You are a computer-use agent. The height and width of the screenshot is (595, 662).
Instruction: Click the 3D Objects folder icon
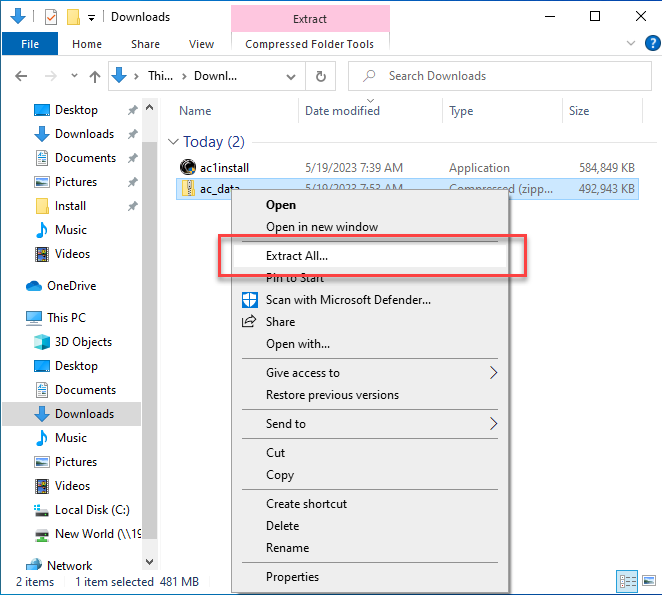click(x=42, y=342)
